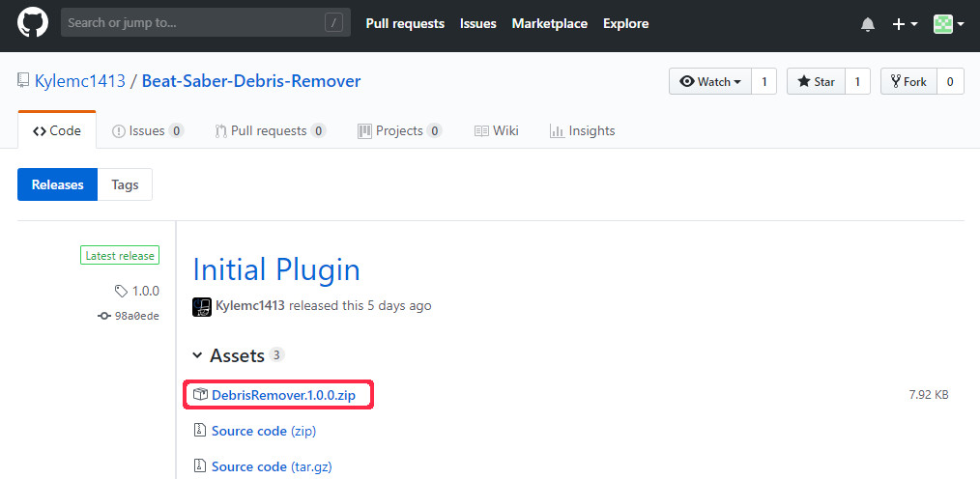Click the repository book icon
The width and height of the screenshot is (980, 479).
pyautogui.click(x=23, y=80)
